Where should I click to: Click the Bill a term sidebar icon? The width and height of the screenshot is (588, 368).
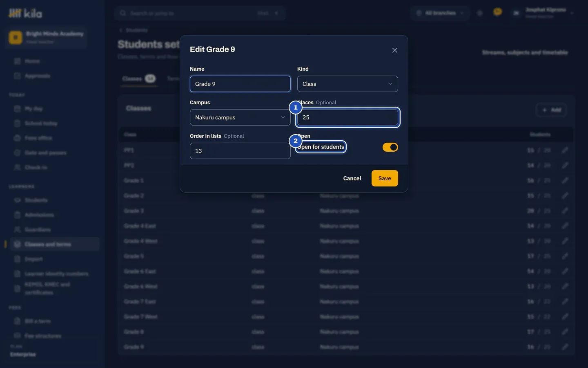pos(17,321)
